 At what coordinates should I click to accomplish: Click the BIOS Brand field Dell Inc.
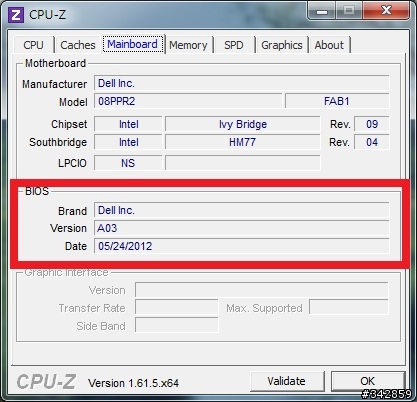pyautogui.click(x=241, y=210)
